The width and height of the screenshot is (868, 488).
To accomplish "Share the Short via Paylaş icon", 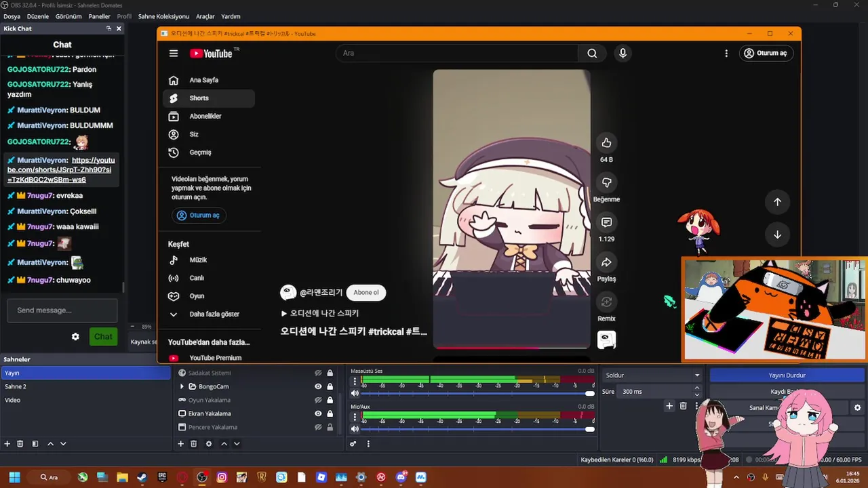I will [x=606, y=262].
